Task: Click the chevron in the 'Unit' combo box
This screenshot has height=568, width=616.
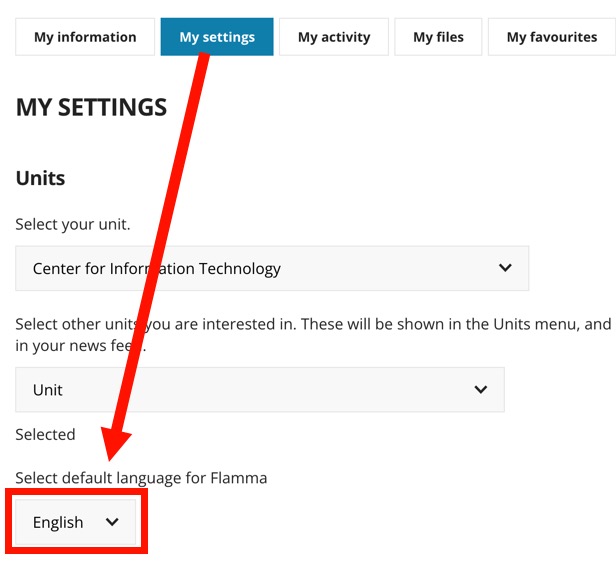Action: 481,390
